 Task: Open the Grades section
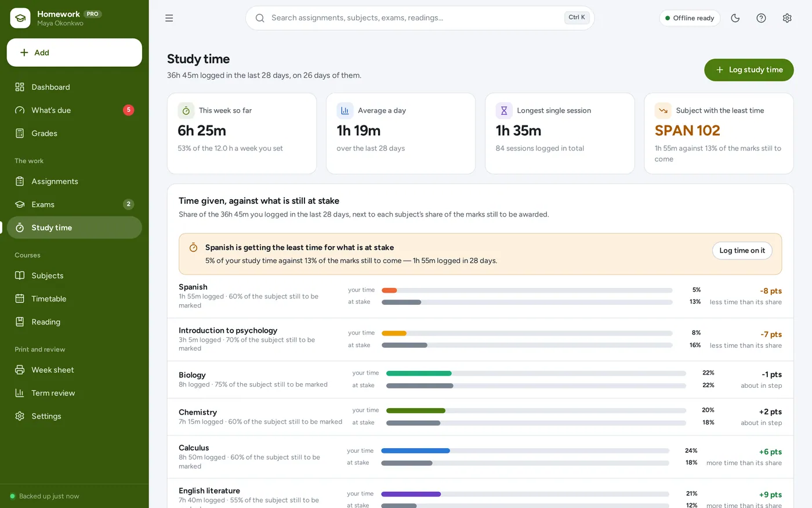pyautogui.click(x=74, y=134)
